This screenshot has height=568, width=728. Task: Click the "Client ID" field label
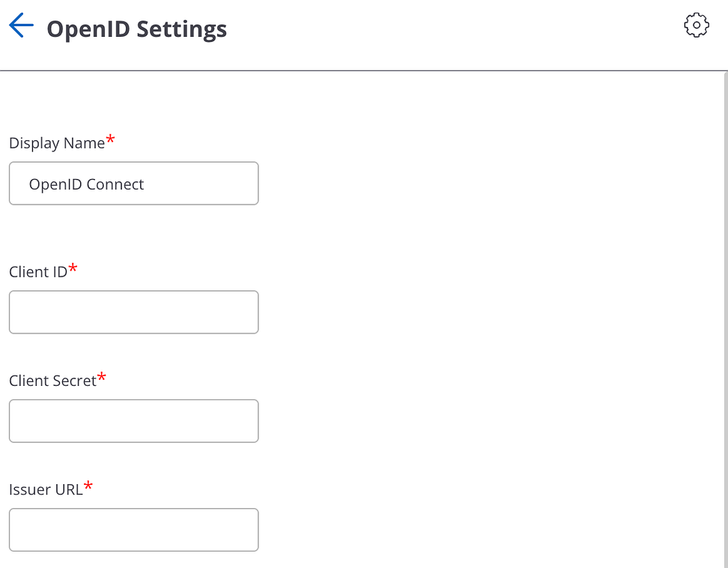click(38, 272)
